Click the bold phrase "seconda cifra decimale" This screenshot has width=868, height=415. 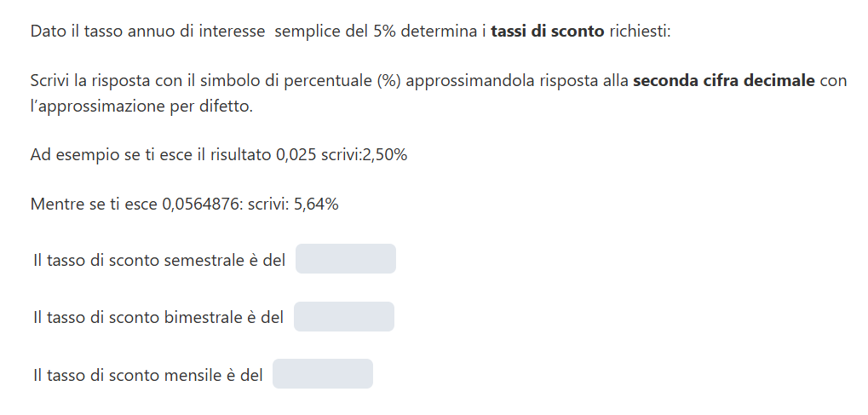723,82
